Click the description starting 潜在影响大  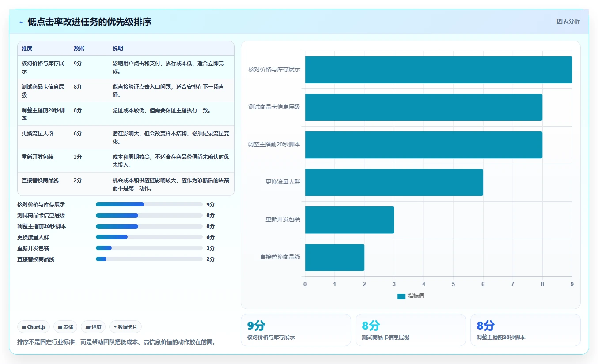pyautogui.click(x=171, y=137)
